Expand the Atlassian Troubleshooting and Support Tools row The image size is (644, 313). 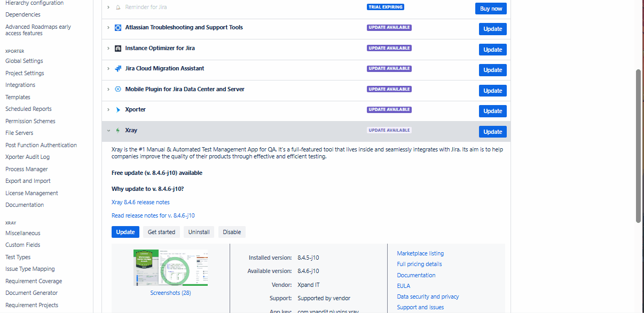108,28
